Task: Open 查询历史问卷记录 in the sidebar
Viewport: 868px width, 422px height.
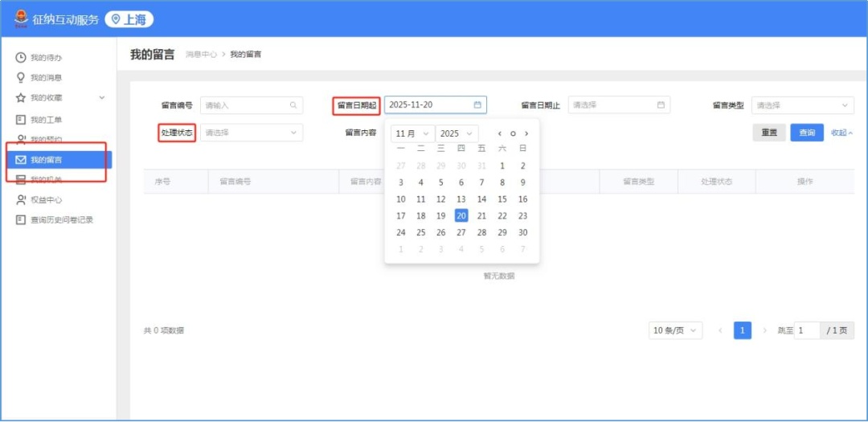Action: (61, 219)
